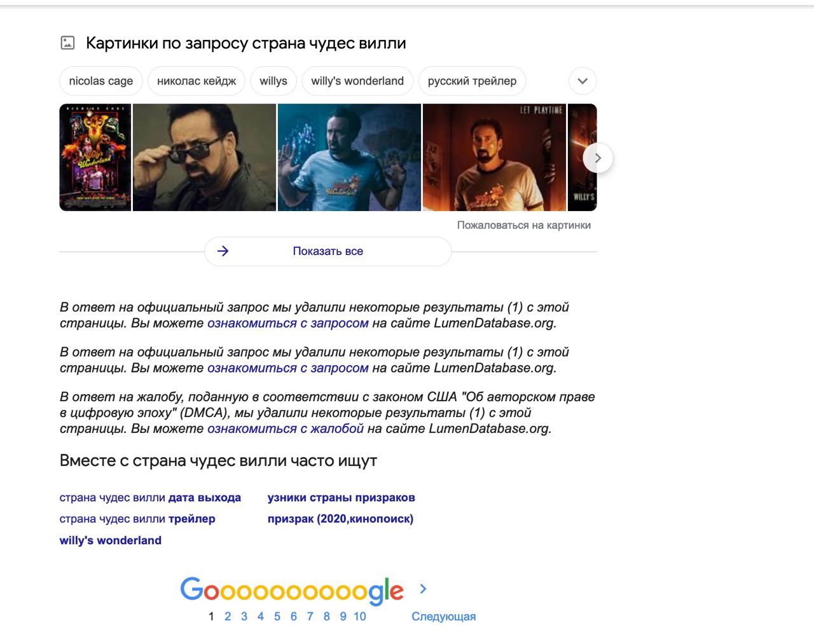814x644 pixels.
Task: Go to next page via chevron after Google logo
Action: [x=423, y=589]
